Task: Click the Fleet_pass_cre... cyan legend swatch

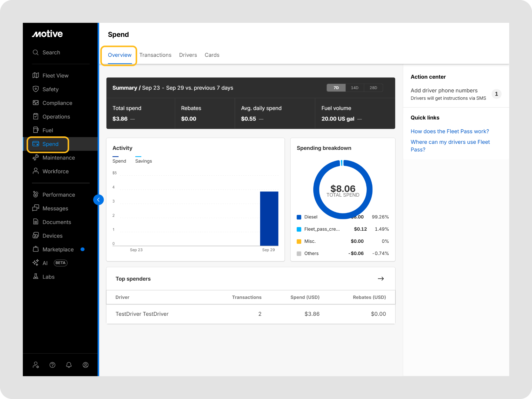Action: pyautogui.click(x=299, y=229)
